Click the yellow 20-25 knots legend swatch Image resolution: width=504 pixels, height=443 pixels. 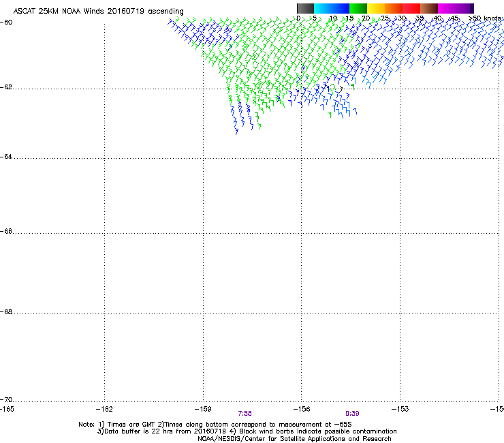(x=376, y=8)
